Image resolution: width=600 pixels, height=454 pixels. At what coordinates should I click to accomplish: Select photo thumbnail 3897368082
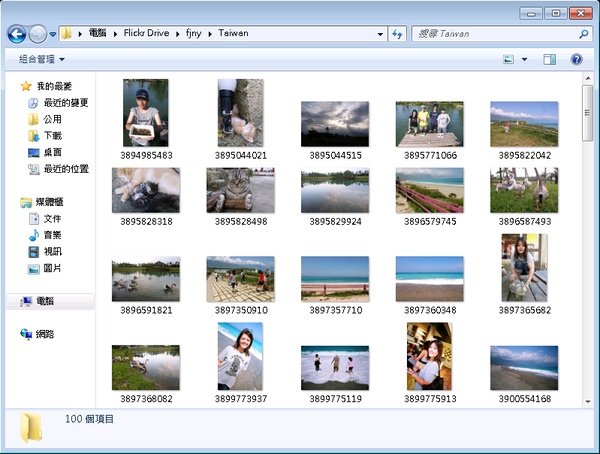pyautogui.click(x=146, y=368)
